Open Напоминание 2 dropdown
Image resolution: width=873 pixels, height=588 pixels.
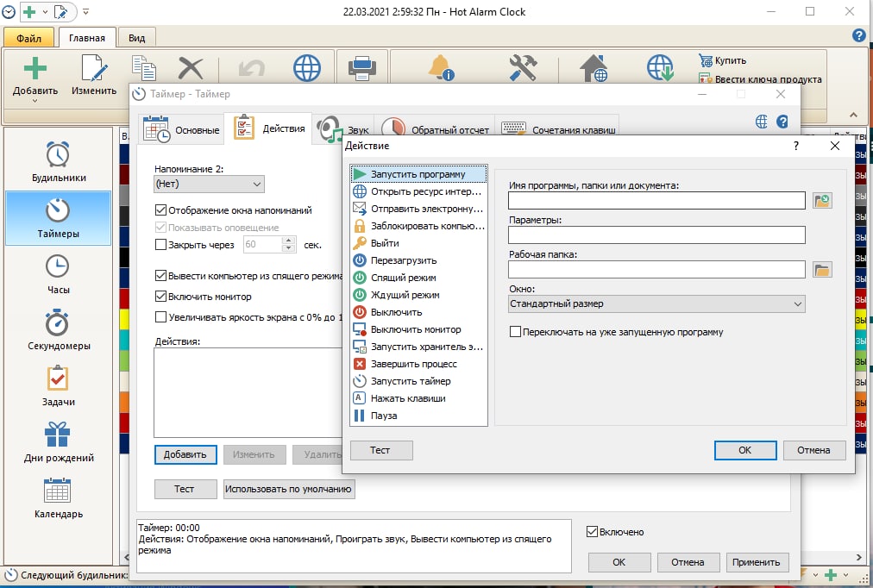click(209, 185)
